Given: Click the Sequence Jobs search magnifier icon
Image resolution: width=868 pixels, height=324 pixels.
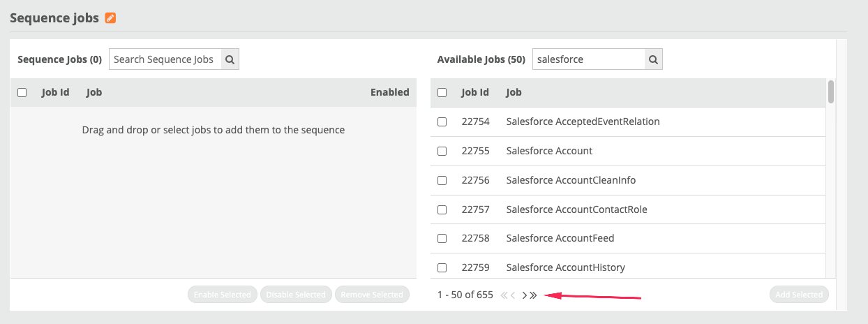Looking at the screenshot, I should (x=230, y=59).
